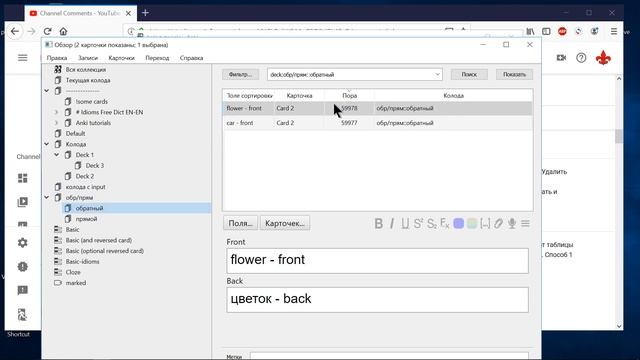Record audio with the microphone icon

pyautogui.click(x=512, y=223)
